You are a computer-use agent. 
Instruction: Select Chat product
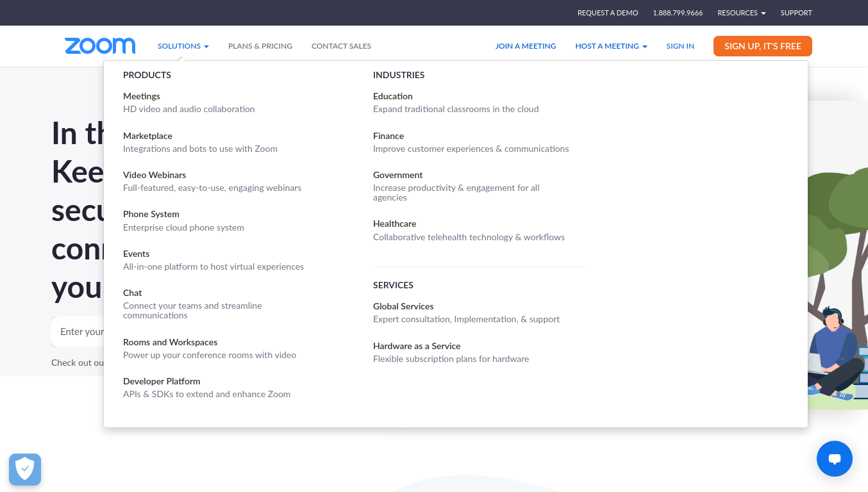132,293
